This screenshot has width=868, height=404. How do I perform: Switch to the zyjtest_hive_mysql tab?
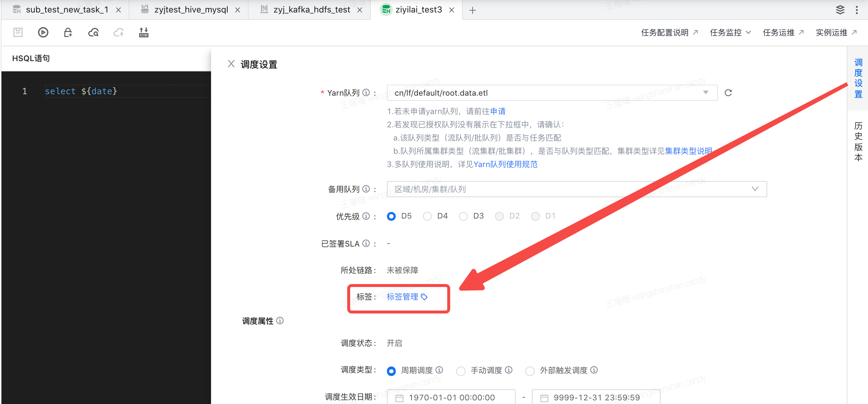[x=191, y=10]
